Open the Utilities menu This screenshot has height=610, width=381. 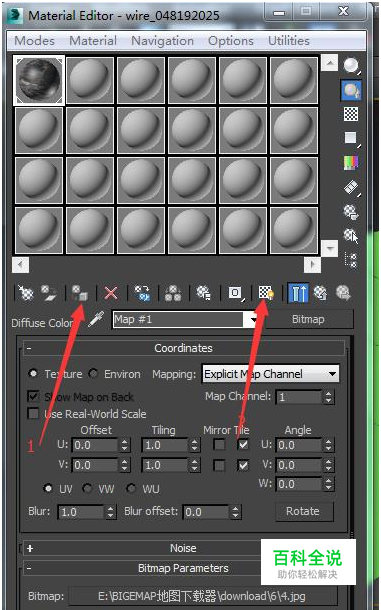point(289,40)
